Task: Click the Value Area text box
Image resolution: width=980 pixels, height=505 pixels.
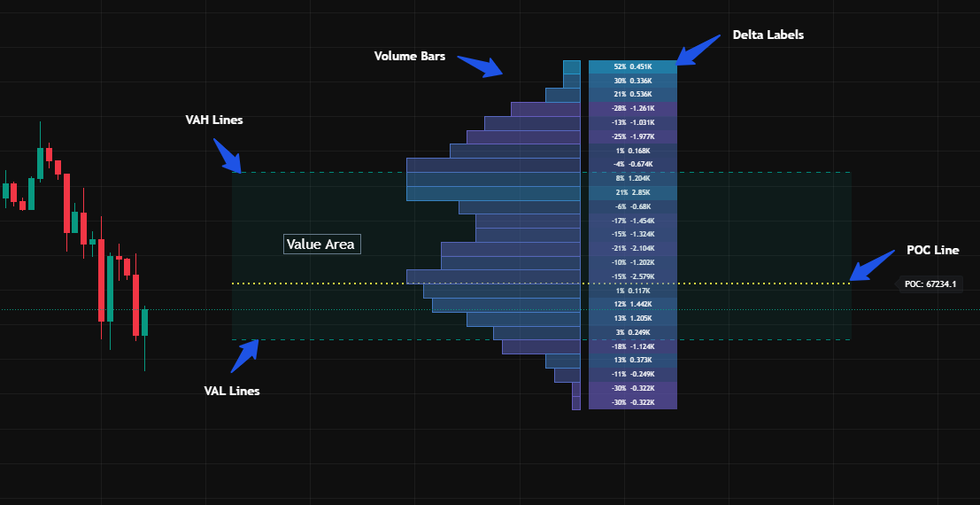Action: (322, 244)
